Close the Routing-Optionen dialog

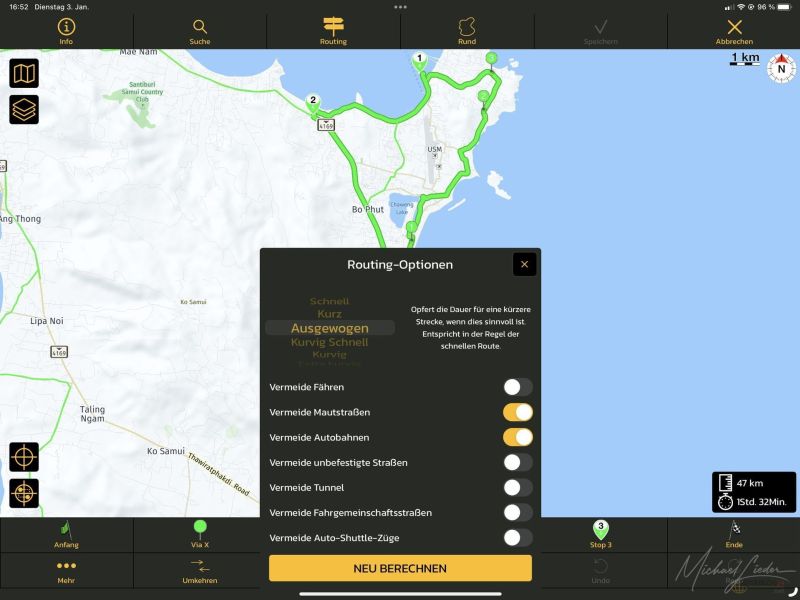[525, 264]
